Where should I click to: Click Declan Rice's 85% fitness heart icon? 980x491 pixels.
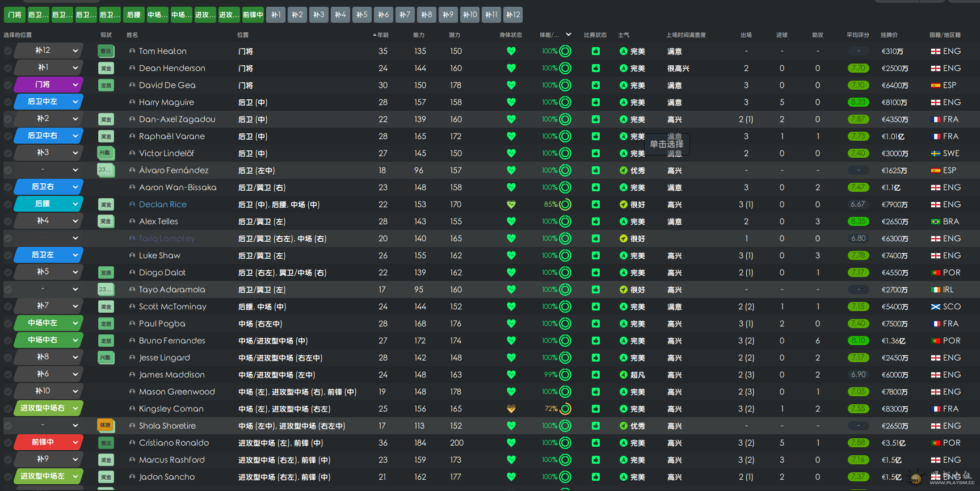[x=511, y=204]
